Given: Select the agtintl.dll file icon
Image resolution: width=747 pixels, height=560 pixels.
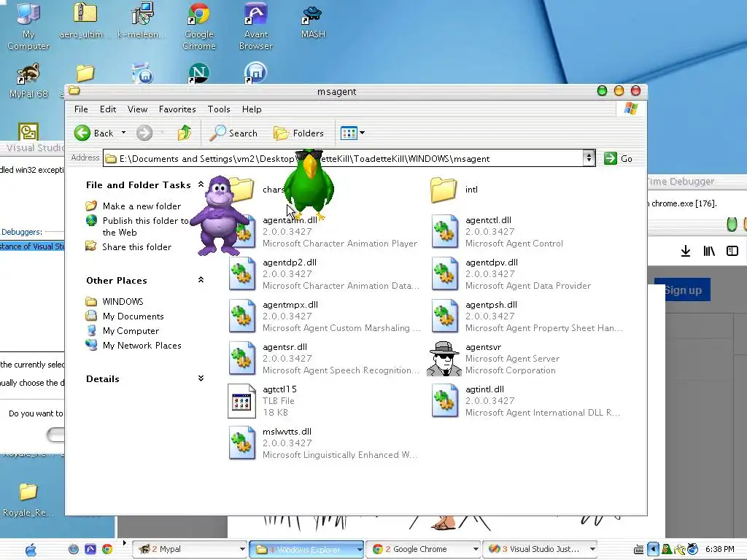Looking at the screenshot, I should (444, 400).
